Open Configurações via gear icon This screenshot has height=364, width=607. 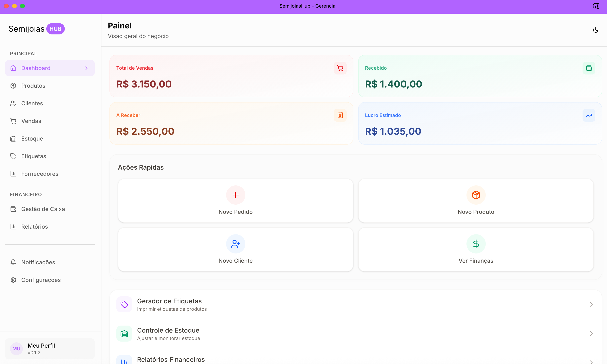[x=13, y=280]
